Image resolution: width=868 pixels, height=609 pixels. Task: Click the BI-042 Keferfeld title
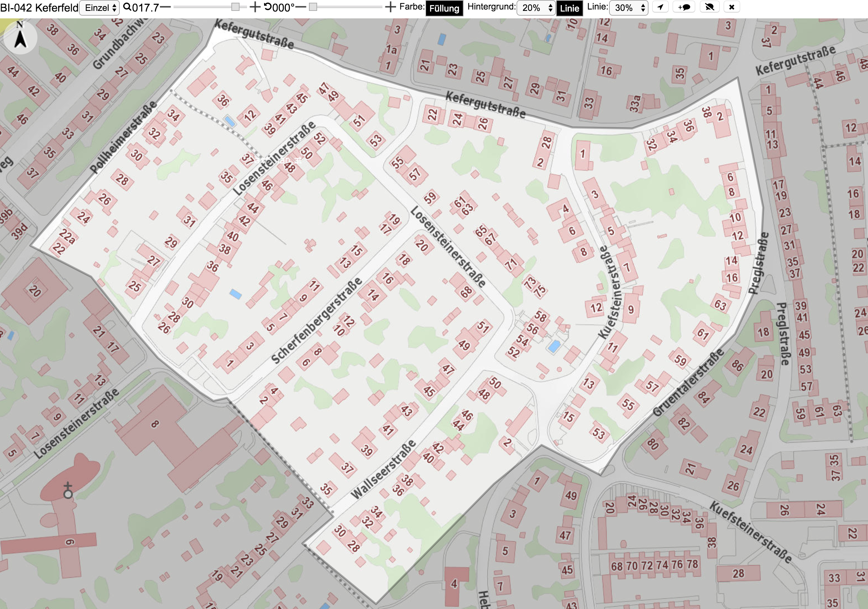tap(39, 7)
